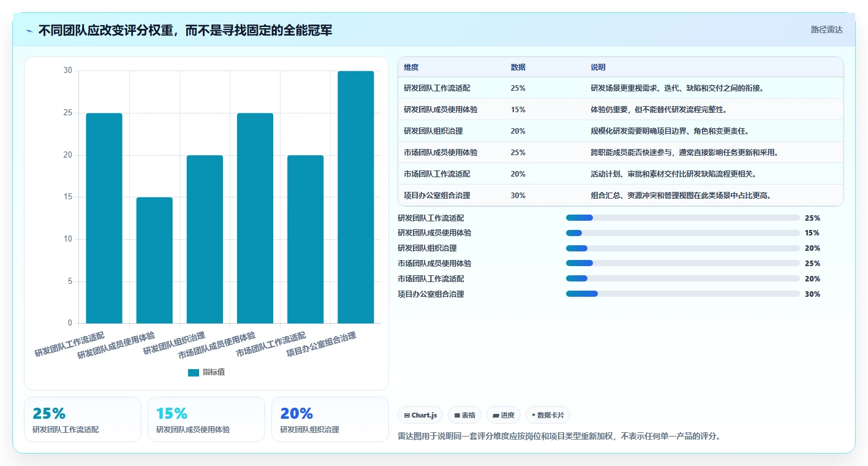Click progress list label 市场团队工作流适配
The height and width of the screenshot is (466, 868).
tap(431, 279)
